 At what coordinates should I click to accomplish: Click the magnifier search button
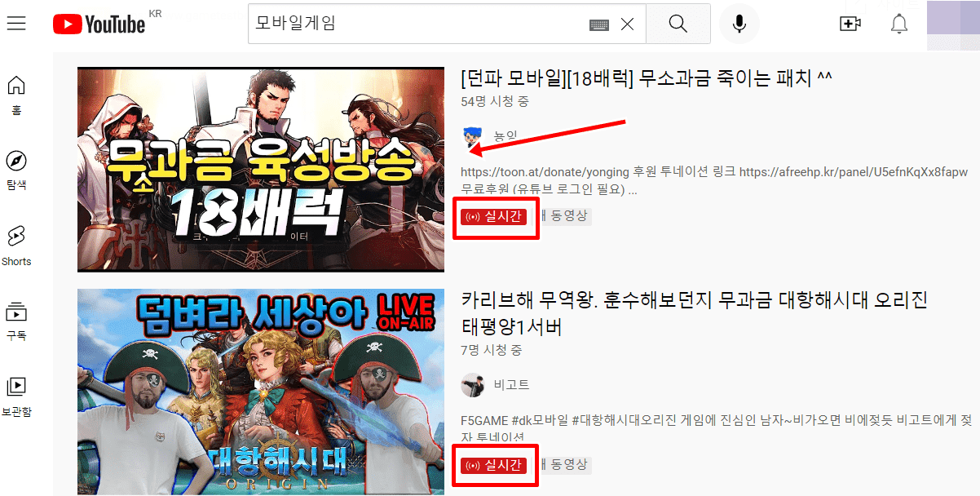(x=678, y=24)
